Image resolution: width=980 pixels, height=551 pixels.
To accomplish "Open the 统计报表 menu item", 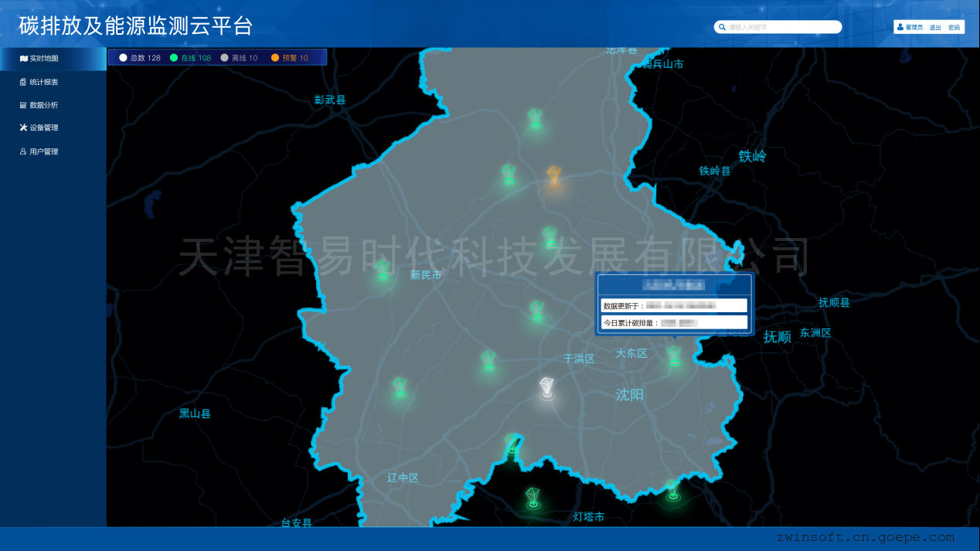I will click(x=43, y=82).
